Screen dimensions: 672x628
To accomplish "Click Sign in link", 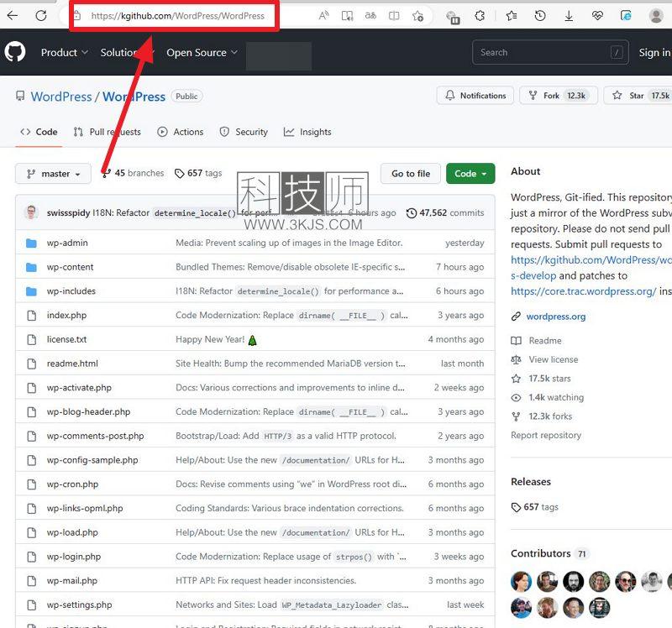I will tap(654, 52).
